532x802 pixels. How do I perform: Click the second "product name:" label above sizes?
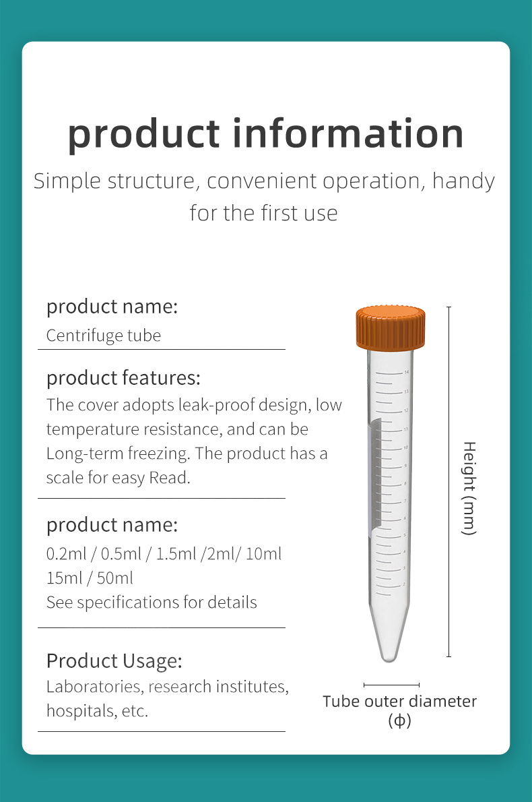click(x=112, y=524)
